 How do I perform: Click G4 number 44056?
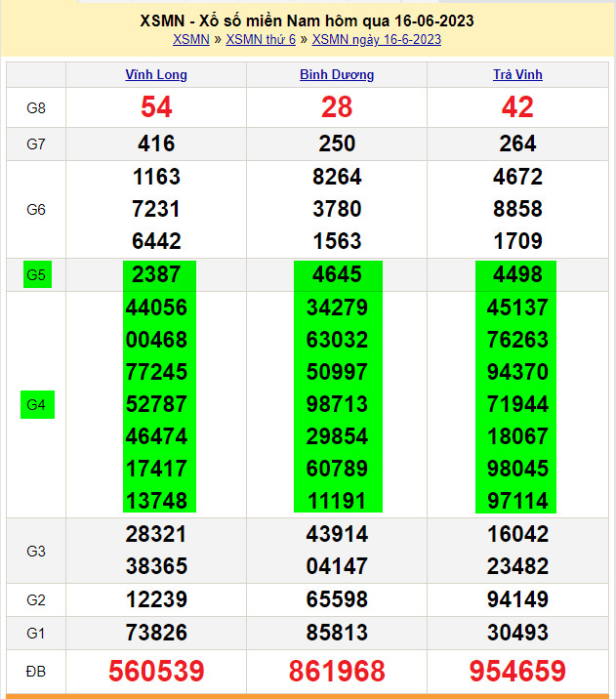[x=156, y=308]
